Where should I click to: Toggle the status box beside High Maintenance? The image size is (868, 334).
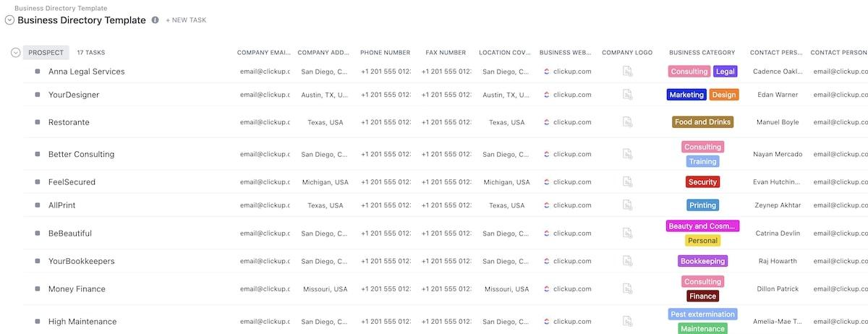point(38,322)
